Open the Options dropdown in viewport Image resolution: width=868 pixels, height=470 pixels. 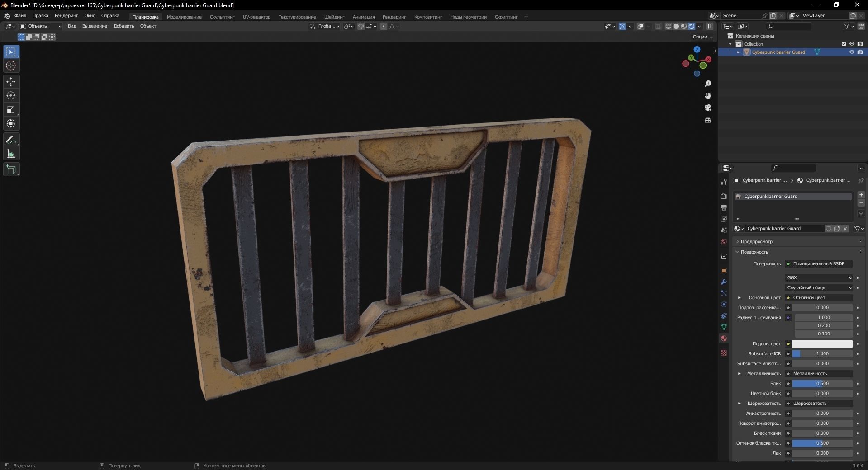(702, 37)
